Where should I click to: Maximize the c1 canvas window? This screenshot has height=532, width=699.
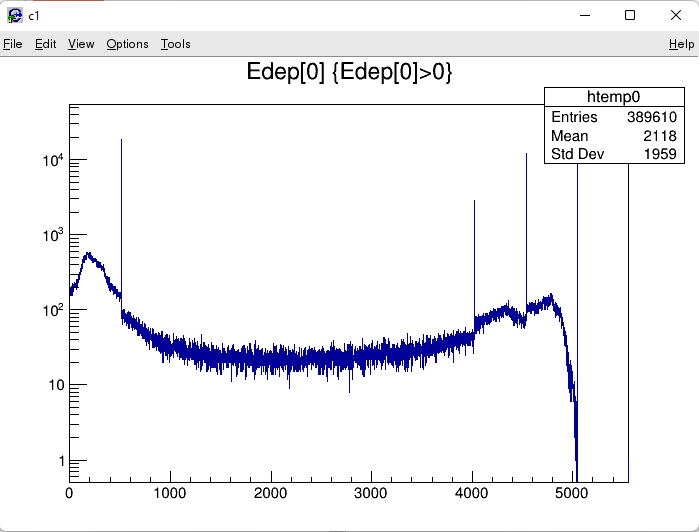(x=630, y=15)
